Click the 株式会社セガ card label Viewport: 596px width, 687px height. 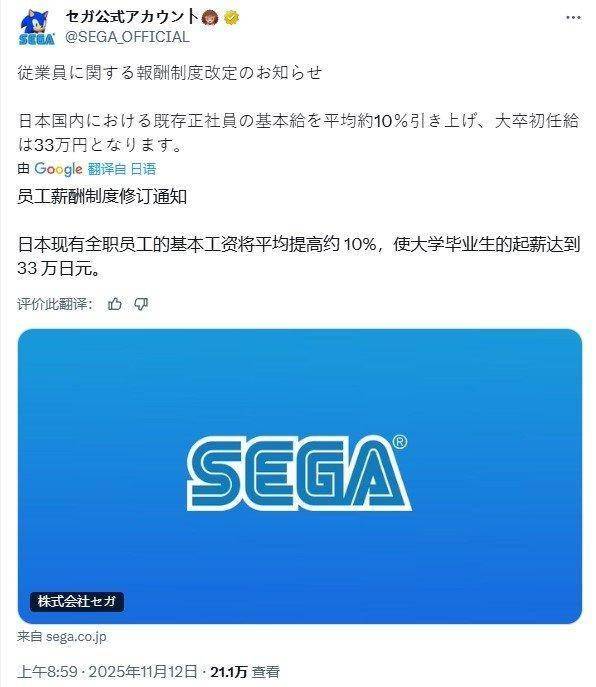(x=77, y=601)
